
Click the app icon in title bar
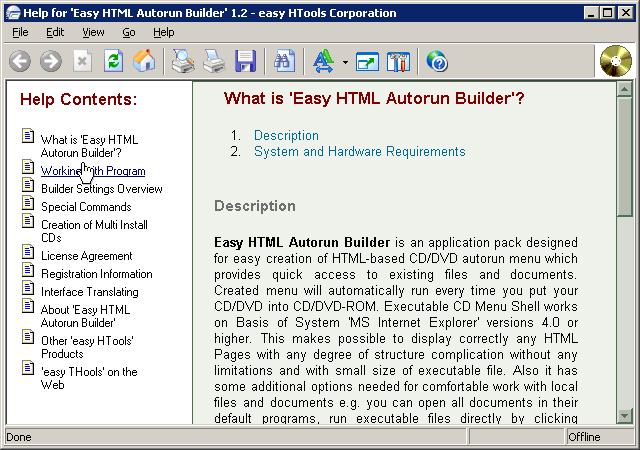13,13
